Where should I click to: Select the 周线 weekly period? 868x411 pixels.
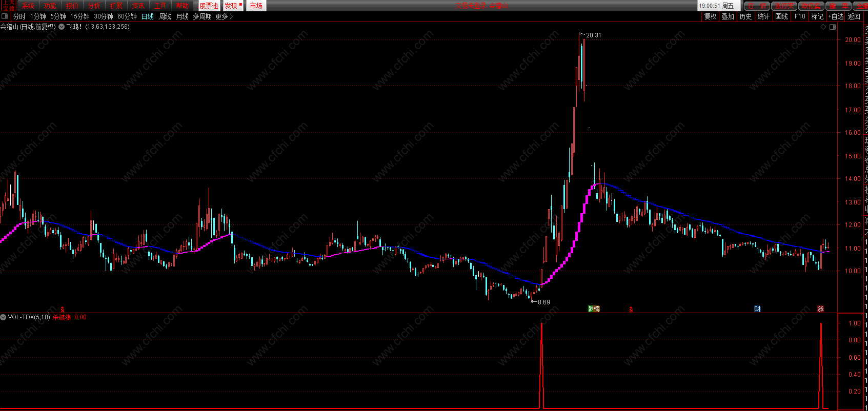(165, 16)
